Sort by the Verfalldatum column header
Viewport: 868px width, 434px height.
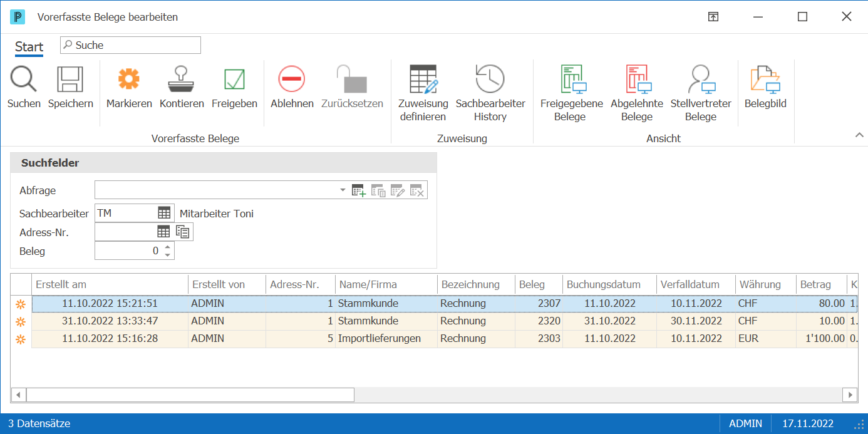click(696, 284)
